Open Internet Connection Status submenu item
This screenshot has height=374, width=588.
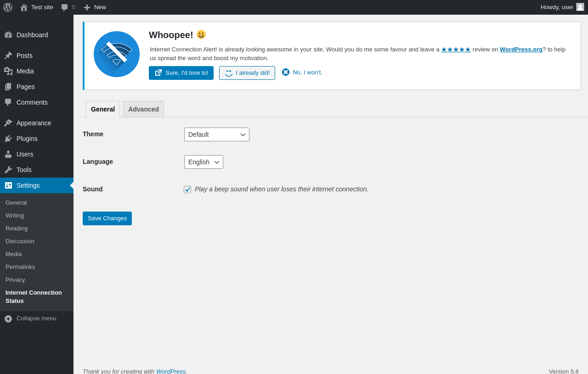point(37,296)
